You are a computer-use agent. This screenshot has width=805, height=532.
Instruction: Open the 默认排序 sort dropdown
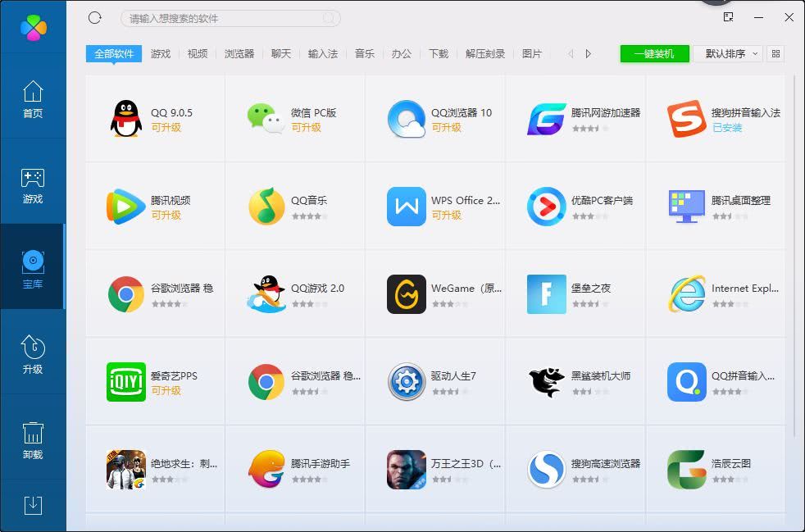click(x=727, y=53)
